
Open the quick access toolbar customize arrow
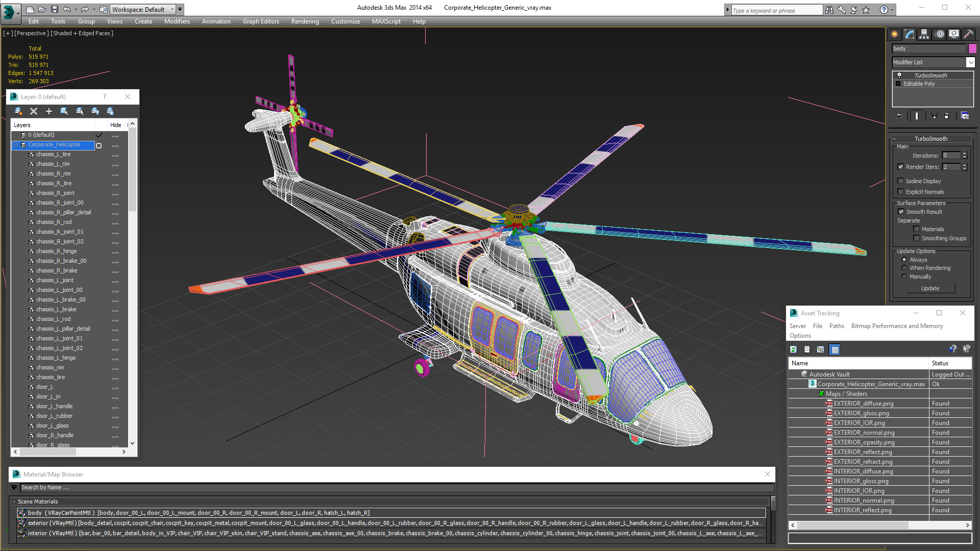(180, 9)
